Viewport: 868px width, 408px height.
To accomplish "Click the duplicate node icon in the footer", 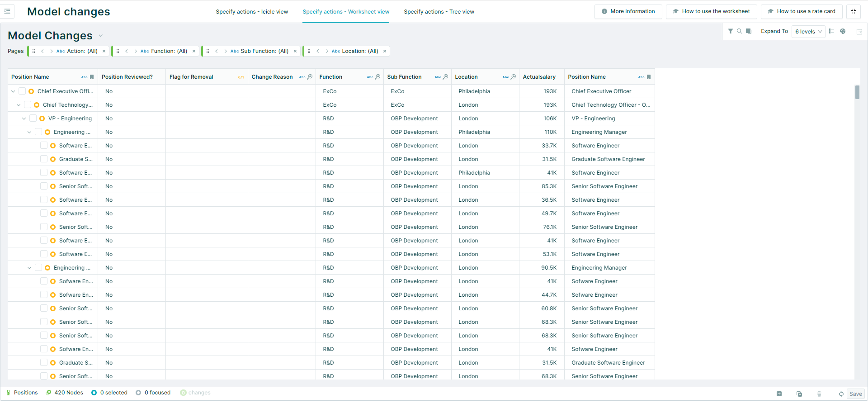I will tap(799, 394).
